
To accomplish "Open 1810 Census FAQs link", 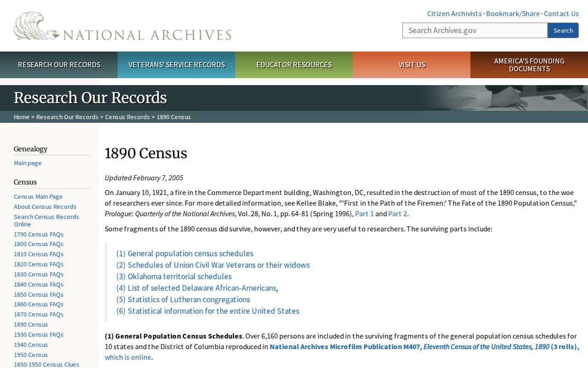I will (x=39, y=254).
